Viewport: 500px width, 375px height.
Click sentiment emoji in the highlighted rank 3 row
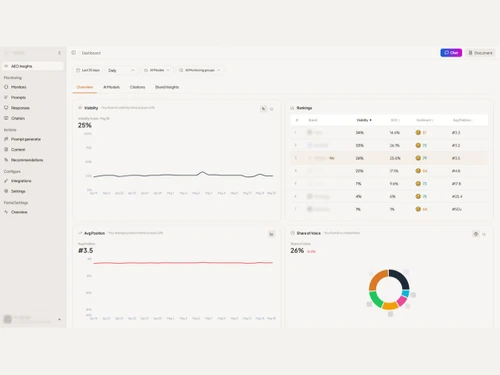418,158
